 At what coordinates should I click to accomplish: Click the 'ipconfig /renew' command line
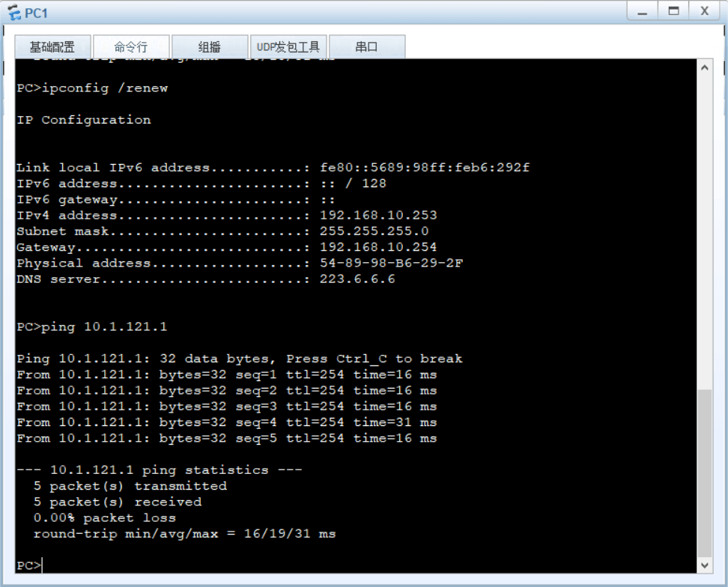click(x=92, y=88)
